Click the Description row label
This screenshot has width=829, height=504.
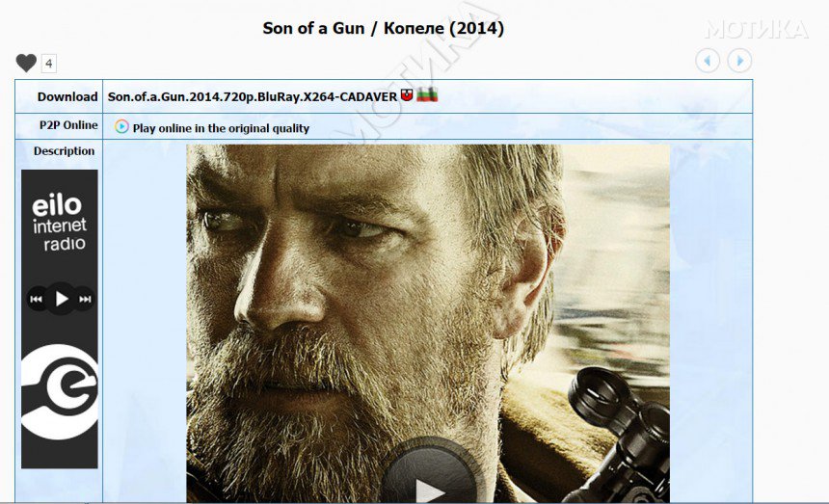click(64, 151)
